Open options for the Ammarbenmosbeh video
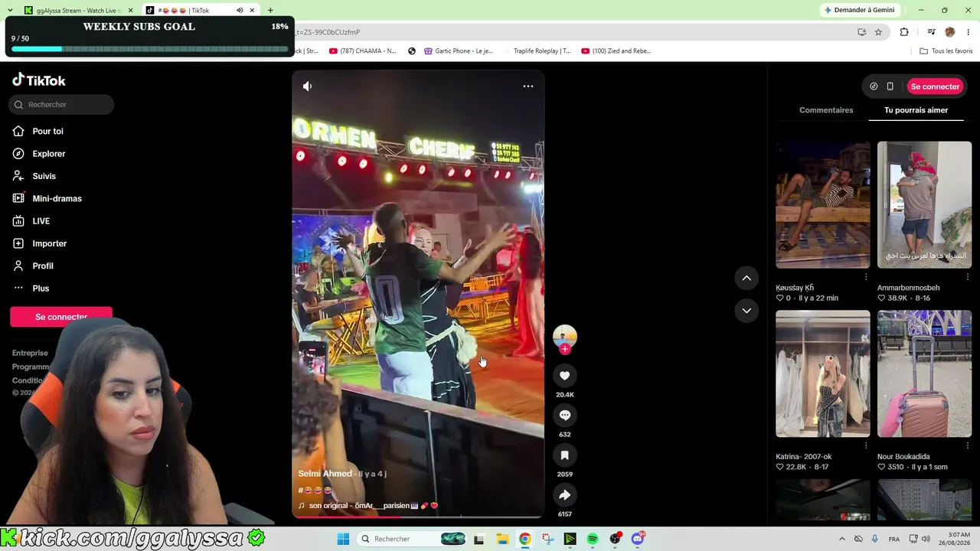This screenshot has height=551, width=980. pyautogui.click(x=967, y=277)
